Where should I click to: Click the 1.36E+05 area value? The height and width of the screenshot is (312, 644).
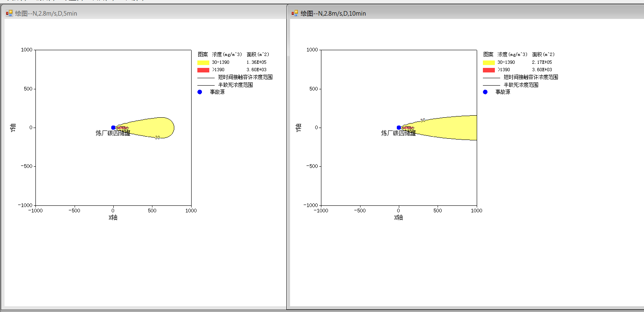point(256,62)
